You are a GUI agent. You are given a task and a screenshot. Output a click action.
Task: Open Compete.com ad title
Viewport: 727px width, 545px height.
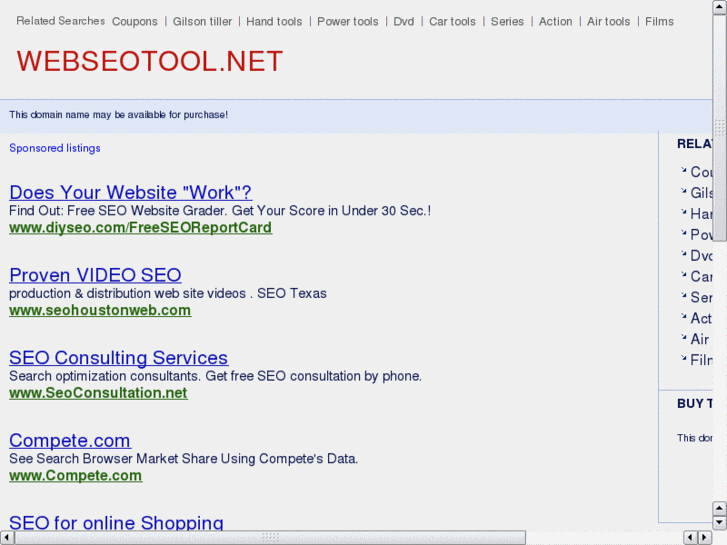70,441
